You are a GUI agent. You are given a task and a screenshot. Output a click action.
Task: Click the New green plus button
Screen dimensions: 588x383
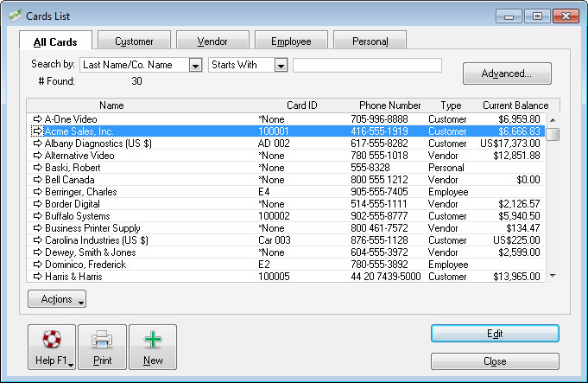[x=153, y=347]
